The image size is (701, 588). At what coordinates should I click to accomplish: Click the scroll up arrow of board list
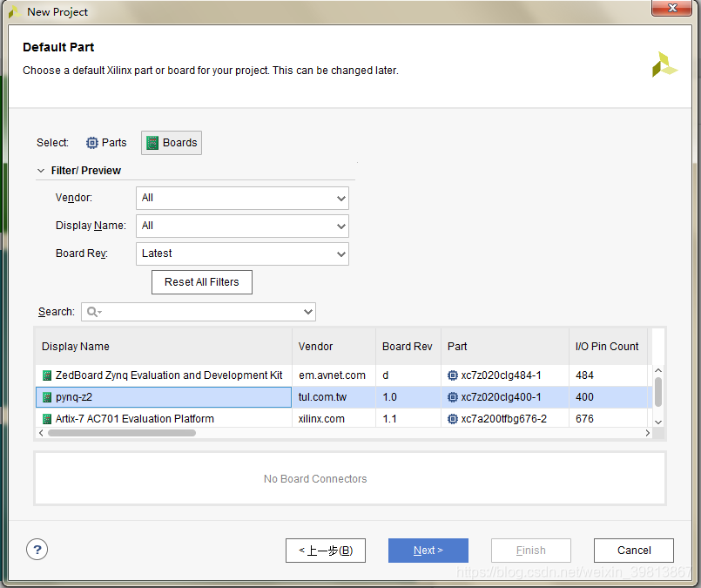[658, 370]
